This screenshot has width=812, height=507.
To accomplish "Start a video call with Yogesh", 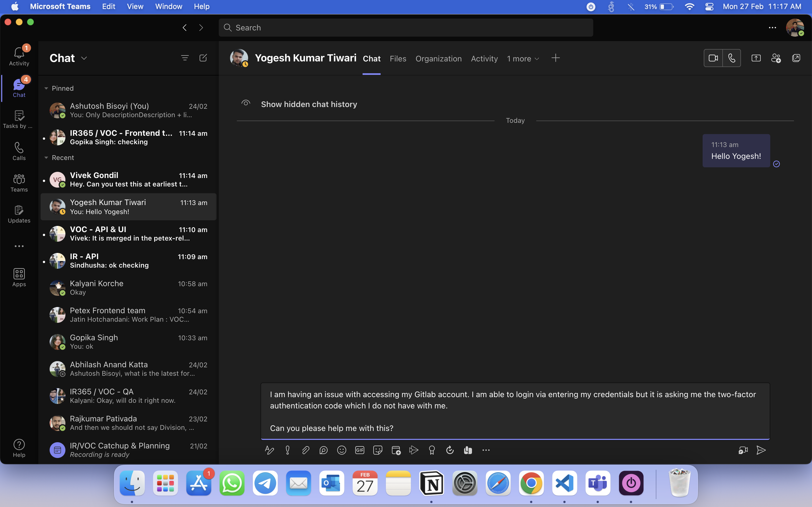I will coord(713,58).
